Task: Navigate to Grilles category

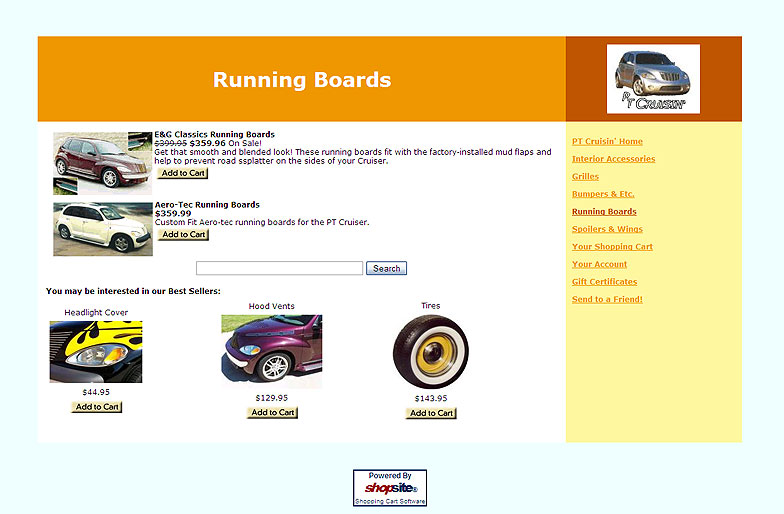Action: pyautogui.click(x=587, y=176)
